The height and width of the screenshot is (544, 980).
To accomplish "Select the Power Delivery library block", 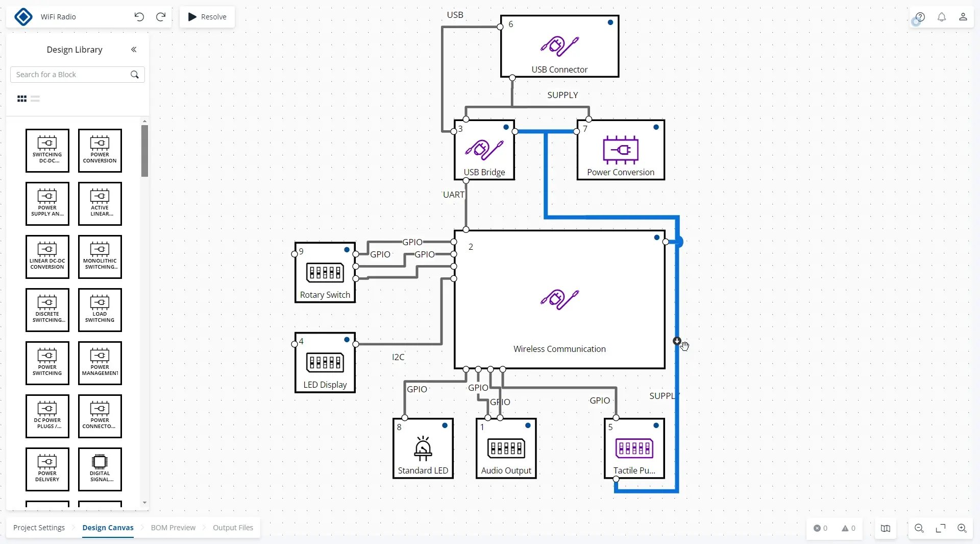I will 47,469.
